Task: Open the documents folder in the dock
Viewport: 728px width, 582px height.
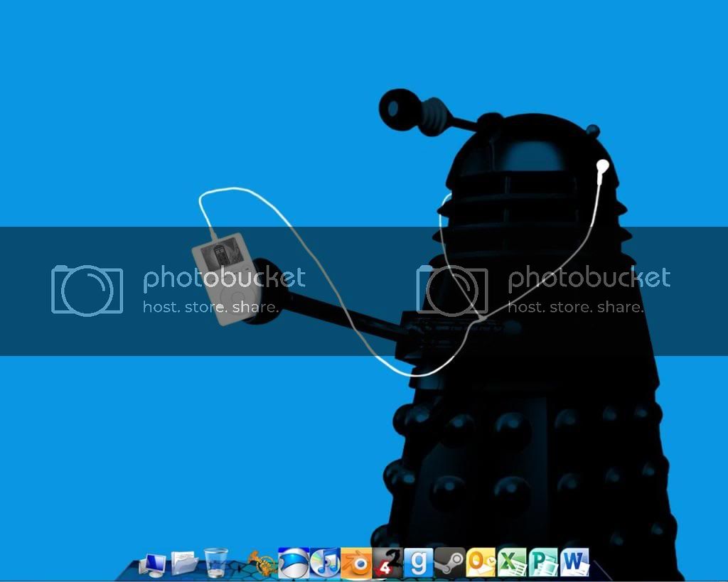Action: pyautogui.click(x=185, y=563)
